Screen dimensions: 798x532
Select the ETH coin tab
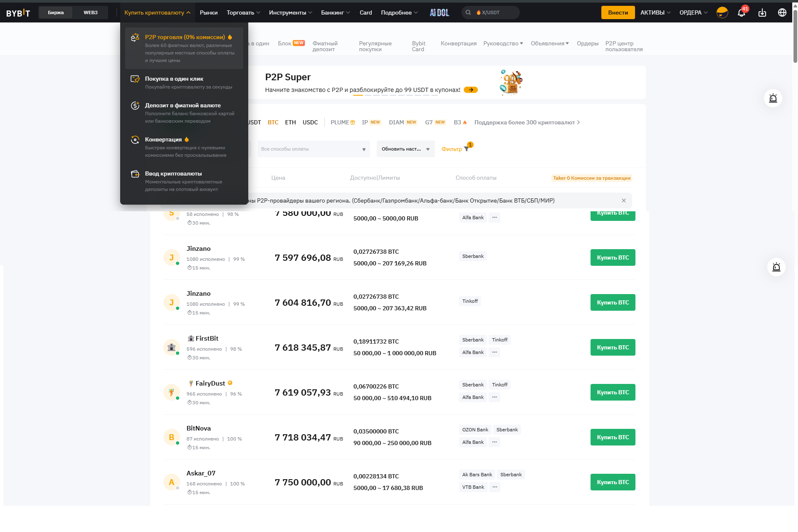coord(290,122)
